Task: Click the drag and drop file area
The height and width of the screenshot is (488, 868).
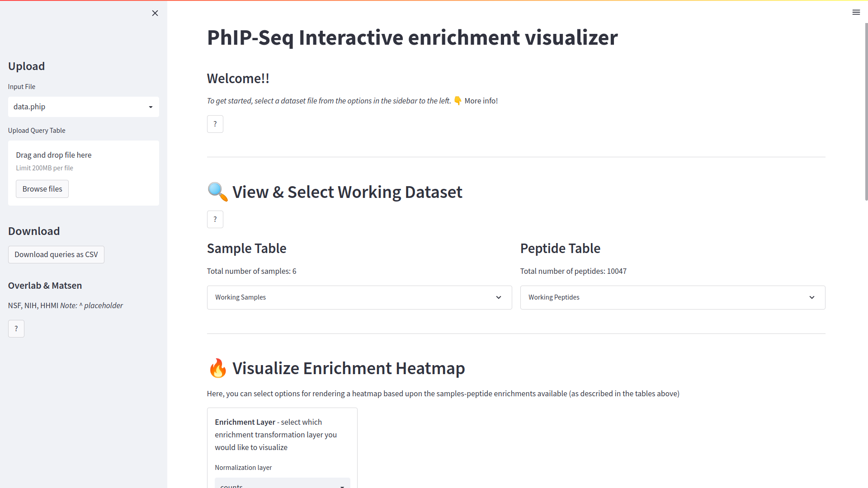Action: tap(84, 173)
